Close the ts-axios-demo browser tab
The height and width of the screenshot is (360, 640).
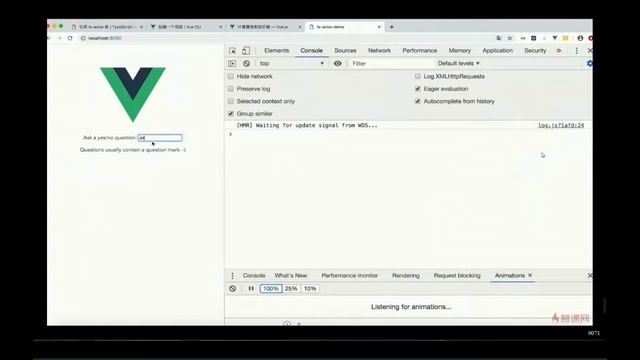click(379, 27)
